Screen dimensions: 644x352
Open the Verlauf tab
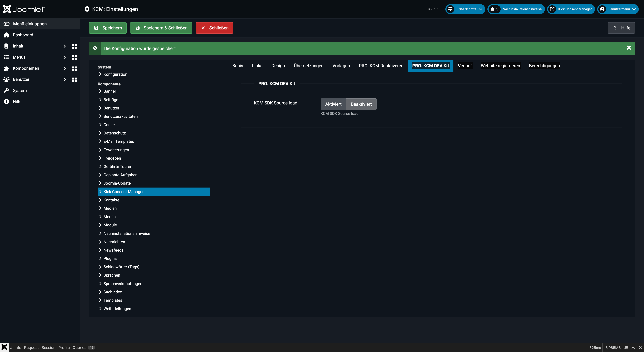[465, 66]
